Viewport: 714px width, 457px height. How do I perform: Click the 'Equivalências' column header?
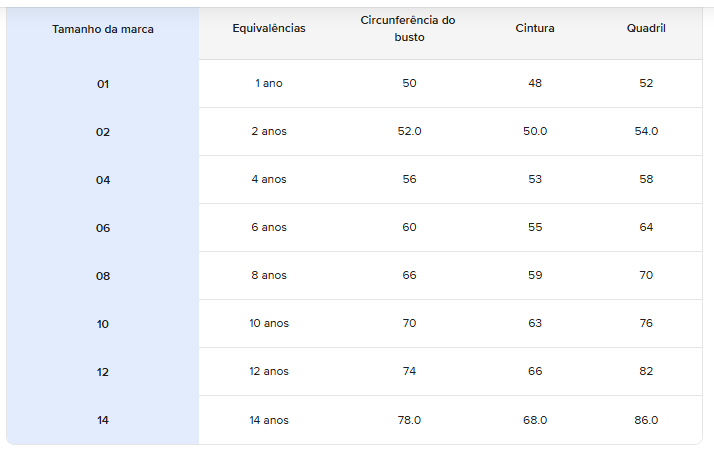click(x=269, y=28)
